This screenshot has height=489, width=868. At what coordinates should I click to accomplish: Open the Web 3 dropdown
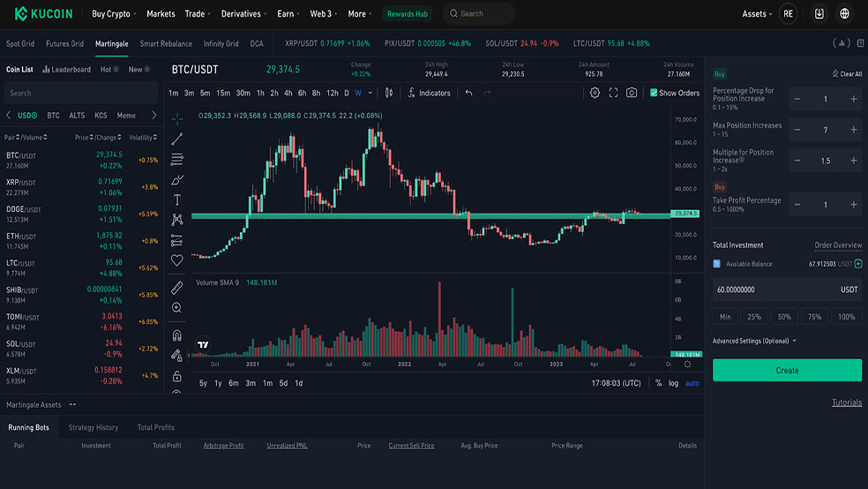[323, 14]
